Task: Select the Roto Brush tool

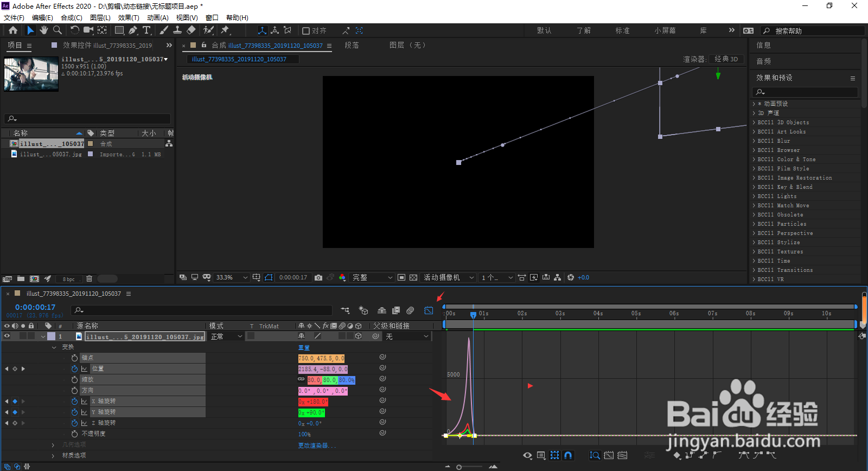Action: click(x=208, y=30)
